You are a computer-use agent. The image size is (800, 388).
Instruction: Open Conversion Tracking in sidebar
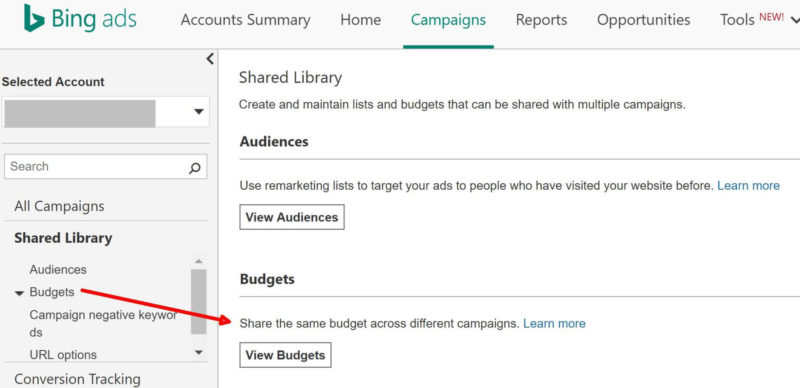77,379
